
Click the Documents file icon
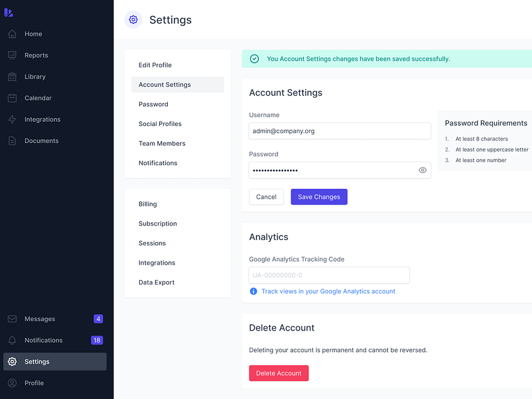12,141
